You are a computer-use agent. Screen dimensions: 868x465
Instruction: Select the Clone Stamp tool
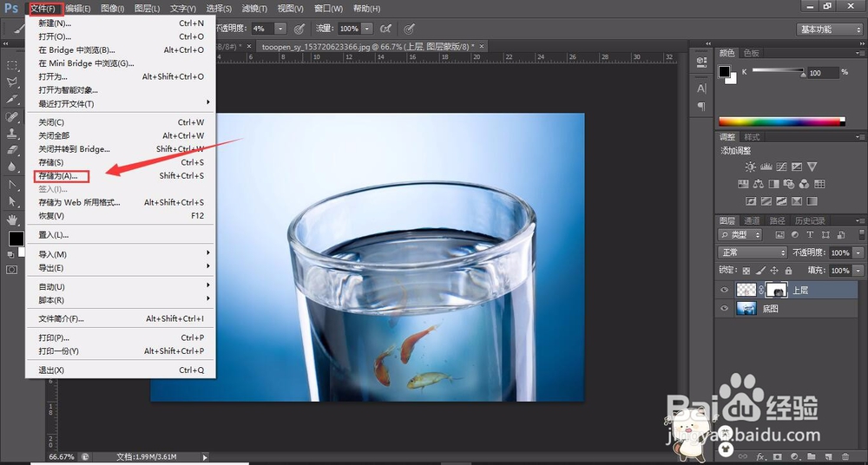click(x=11, y=134)
